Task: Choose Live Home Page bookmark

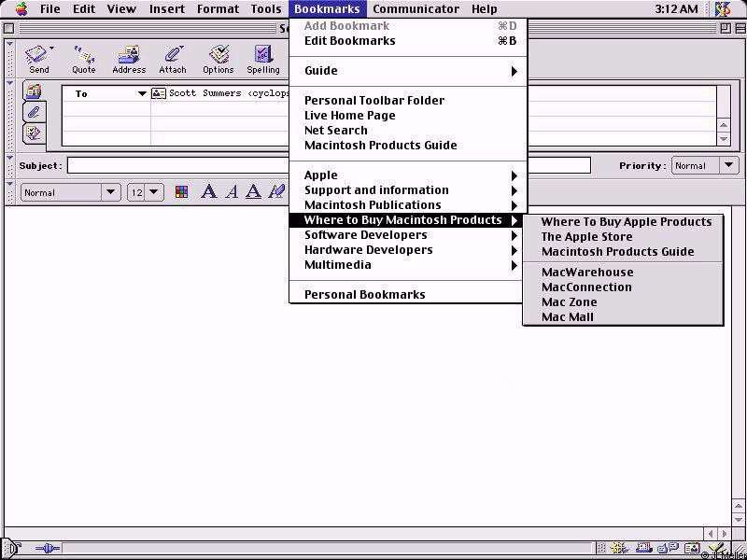Action: [408, 116]
